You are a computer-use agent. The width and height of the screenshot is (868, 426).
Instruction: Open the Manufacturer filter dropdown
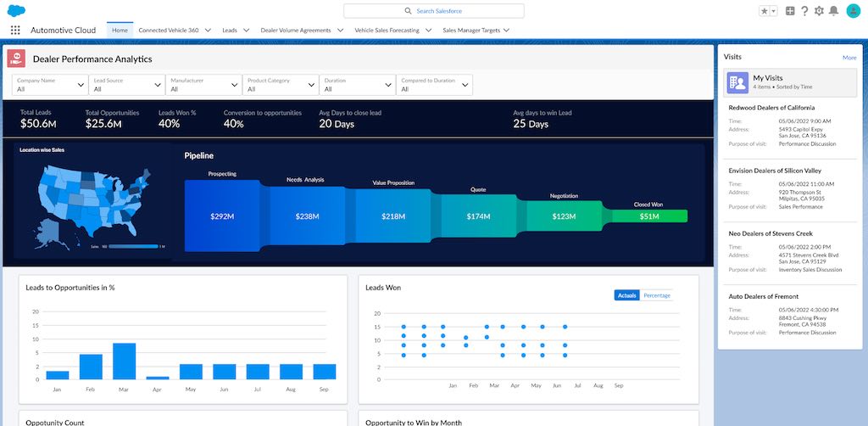[203, 85]
